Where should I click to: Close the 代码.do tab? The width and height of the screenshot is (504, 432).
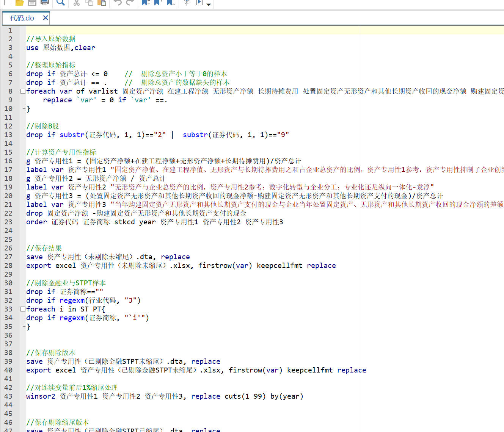(x=46, y=18)
